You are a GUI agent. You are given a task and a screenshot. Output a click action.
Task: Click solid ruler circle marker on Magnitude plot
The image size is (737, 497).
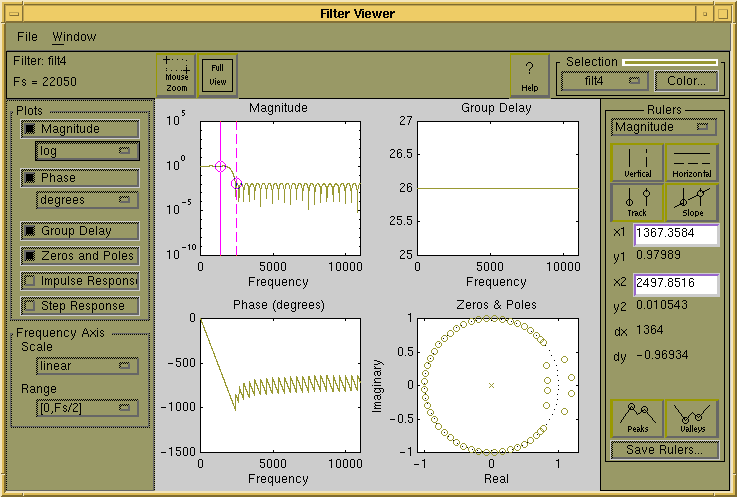point(220,166)
